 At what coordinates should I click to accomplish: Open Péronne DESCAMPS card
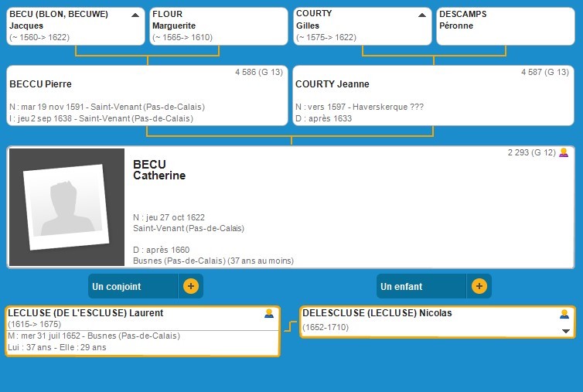pyautogui.click(x=505, y=26)
